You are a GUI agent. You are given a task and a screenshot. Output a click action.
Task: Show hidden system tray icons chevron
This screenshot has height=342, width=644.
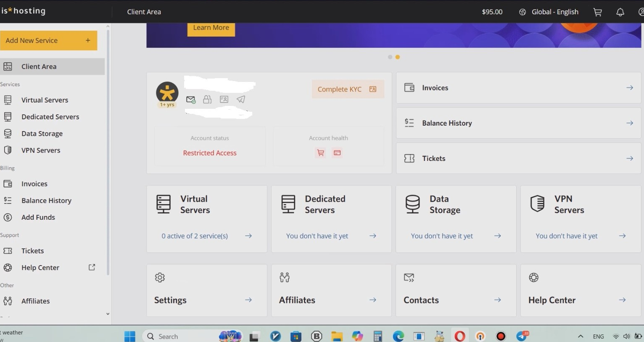581,336
